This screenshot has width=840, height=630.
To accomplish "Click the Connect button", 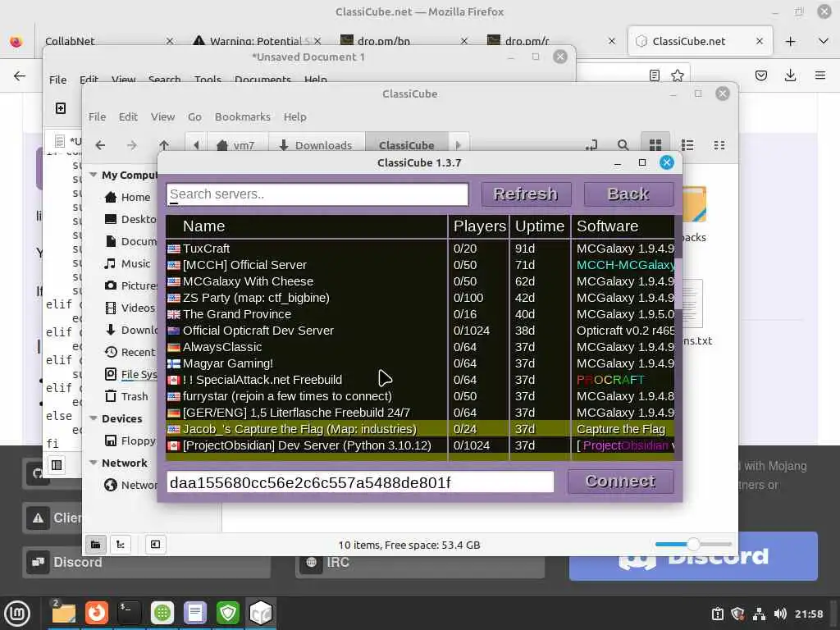I will point(620,482).
